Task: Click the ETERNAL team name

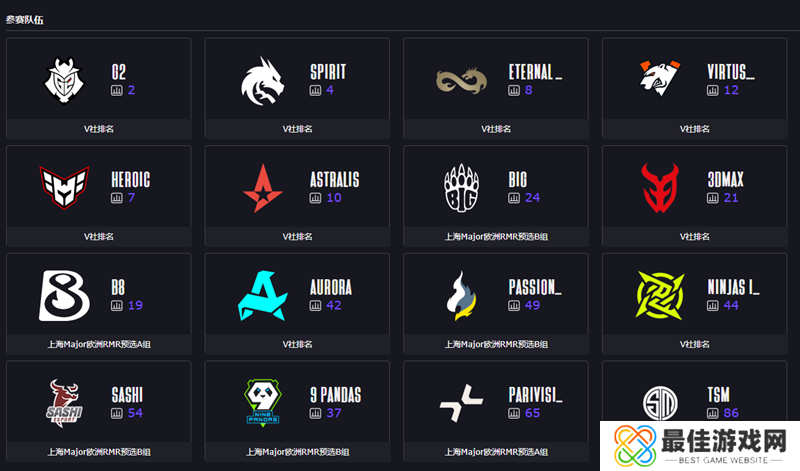Action: (x=535, y=72)
